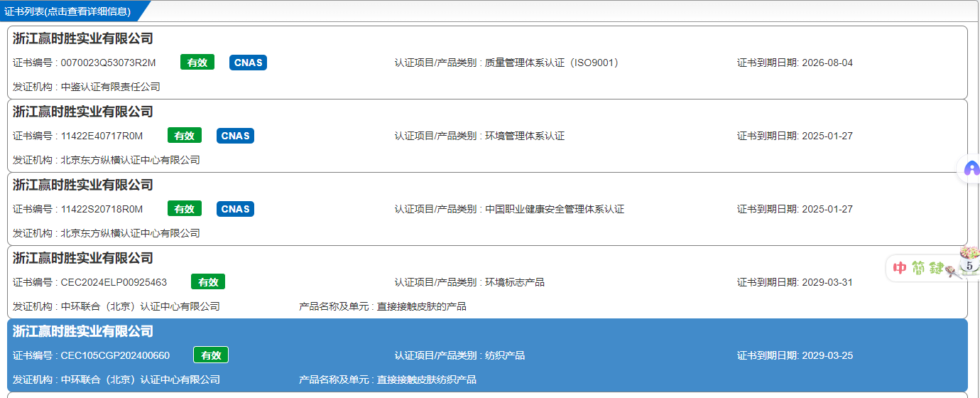
Task: Open company name in 环境管理体系认证 card
Action: tap(83, 112)
